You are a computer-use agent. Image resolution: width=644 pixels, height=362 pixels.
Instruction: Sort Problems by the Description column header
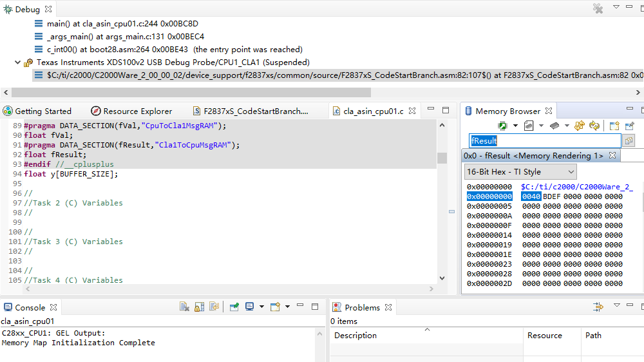426,336
